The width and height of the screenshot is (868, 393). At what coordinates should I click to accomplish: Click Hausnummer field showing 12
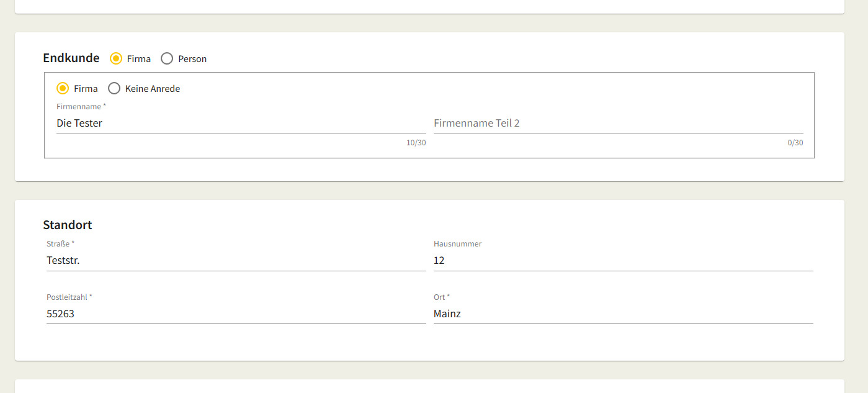click(623, 261)
